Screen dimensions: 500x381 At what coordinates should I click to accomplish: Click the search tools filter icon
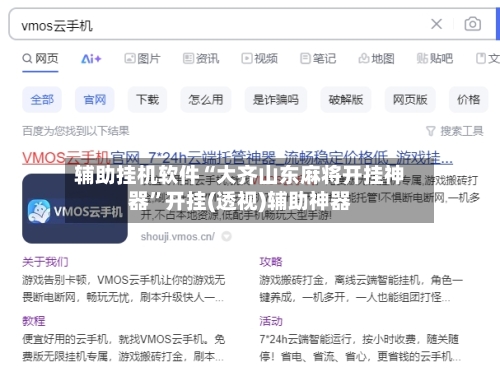click(x=431, y=131)
